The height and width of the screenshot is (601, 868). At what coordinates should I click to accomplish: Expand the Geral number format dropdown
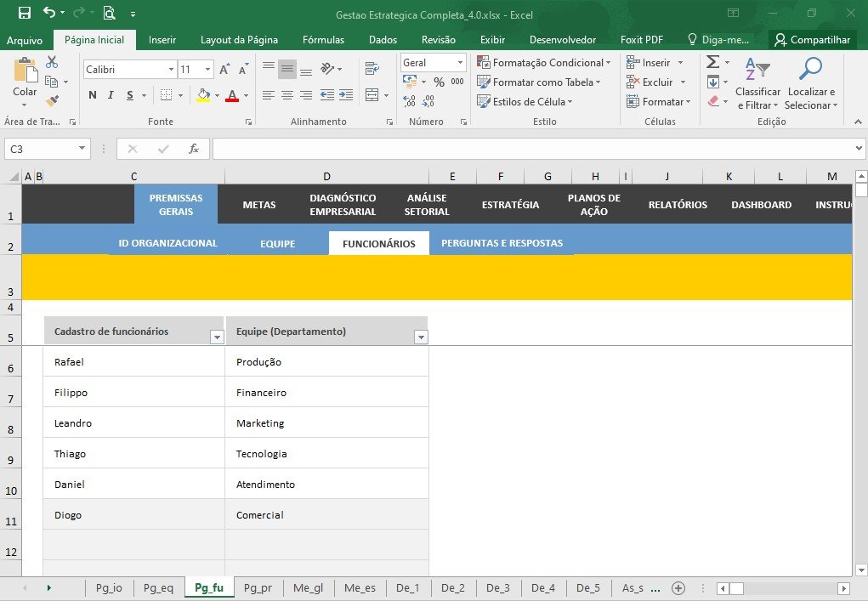pos(460,63)
